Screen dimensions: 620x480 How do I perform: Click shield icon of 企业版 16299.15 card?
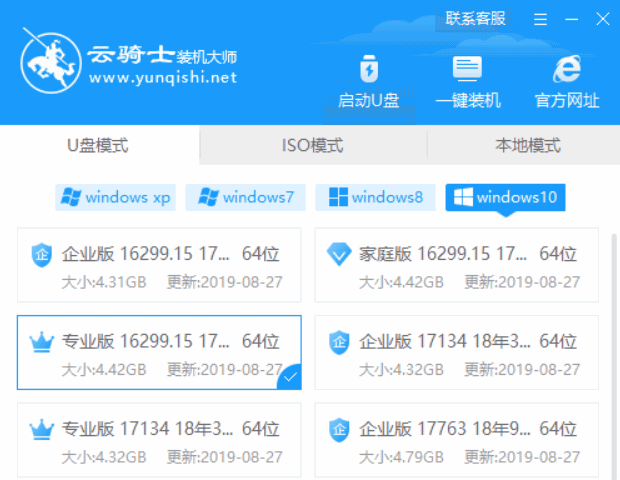click(42, 255)
